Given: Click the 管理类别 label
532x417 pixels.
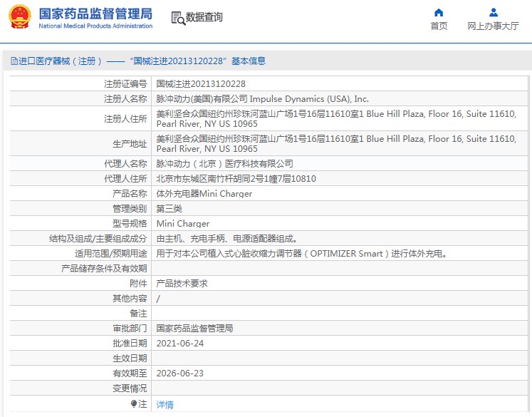Looking at the screenshot, I should click(x=130, y=208).
